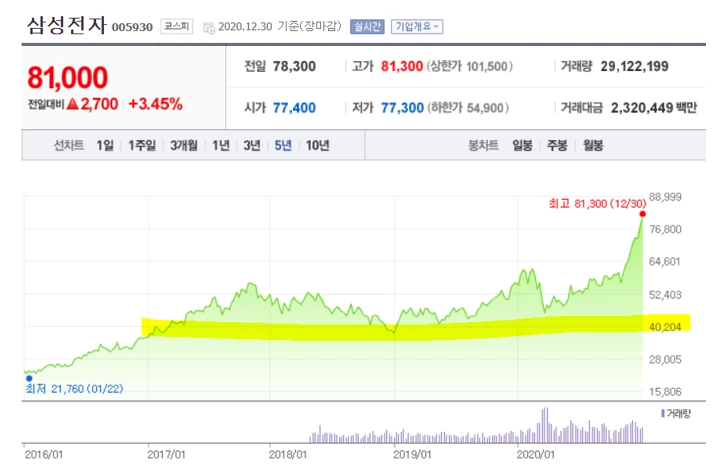The width and height of the screenshot is (726, 469).
Task: Click the date 2020.12.30 기준(장마감) text
Action: click(280, 26)
